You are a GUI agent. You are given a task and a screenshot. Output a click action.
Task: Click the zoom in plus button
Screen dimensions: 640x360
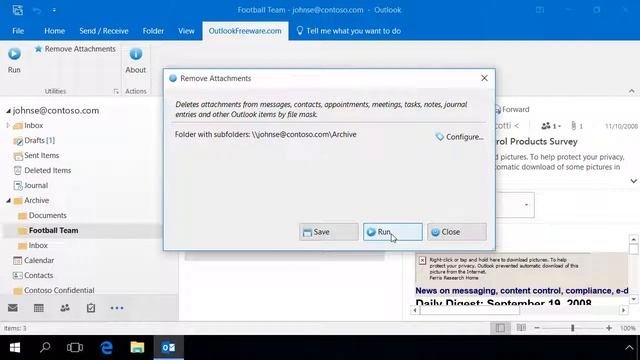(609, 328)
